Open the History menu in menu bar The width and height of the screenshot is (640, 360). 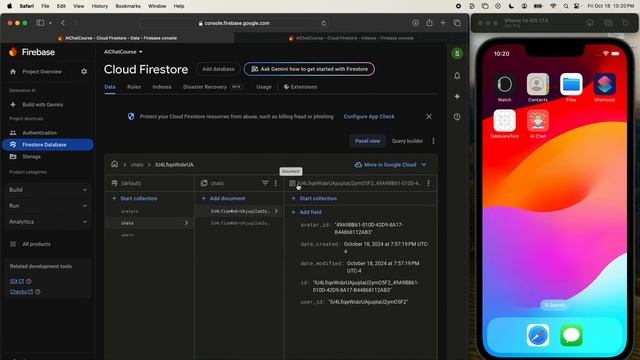click(100, 6)
